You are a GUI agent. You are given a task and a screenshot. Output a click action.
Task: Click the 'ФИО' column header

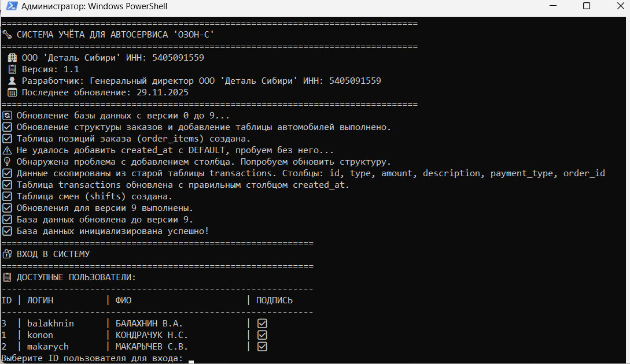123,300
